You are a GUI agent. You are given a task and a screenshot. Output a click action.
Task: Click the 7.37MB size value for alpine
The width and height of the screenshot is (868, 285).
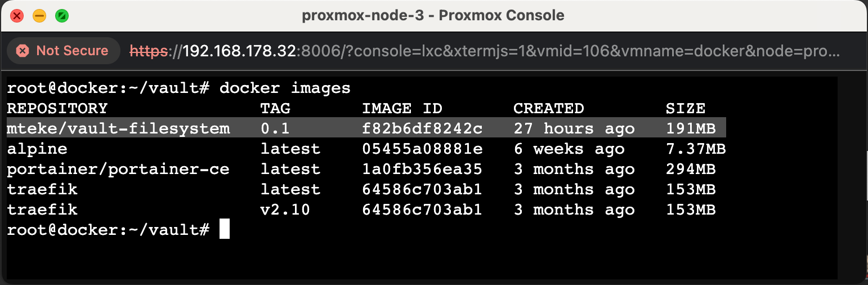click(x=696, y=149)
